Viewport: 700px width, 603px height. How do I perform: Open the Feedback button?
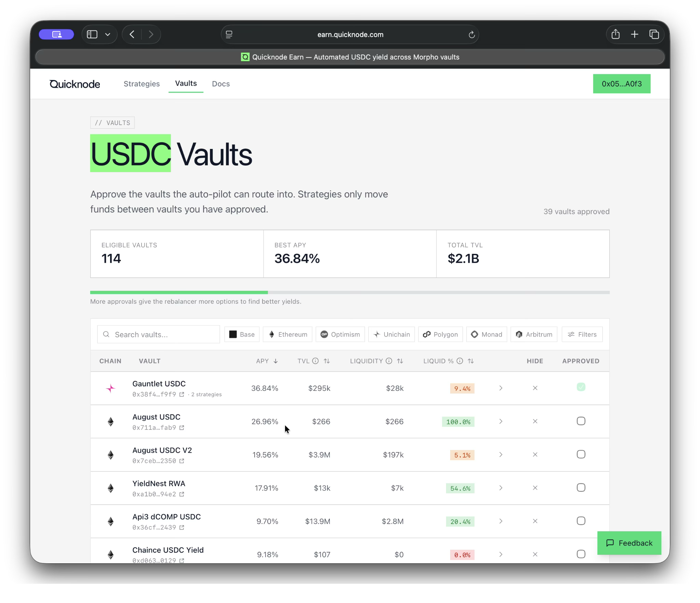(x=629, y=543)
